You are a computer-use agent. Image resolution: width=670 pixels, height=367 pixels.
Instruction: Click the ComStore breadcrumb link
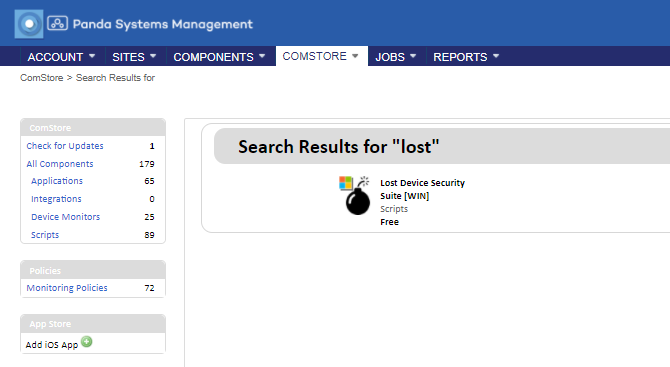coord(41,78)
